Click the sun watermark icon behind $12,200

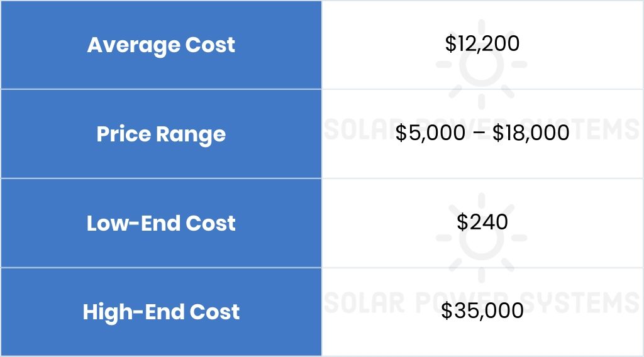click(x=482, y=66)
